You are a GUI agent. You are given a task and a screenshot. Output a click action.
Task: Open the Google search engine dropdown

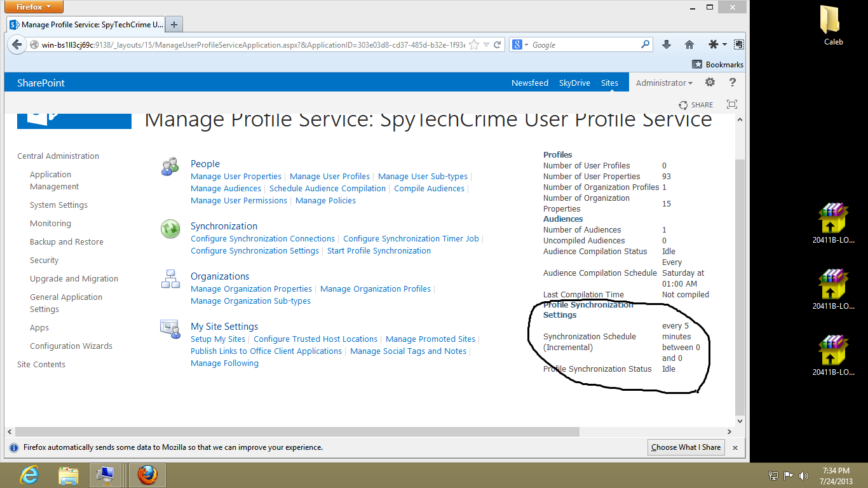click(520, 44)
